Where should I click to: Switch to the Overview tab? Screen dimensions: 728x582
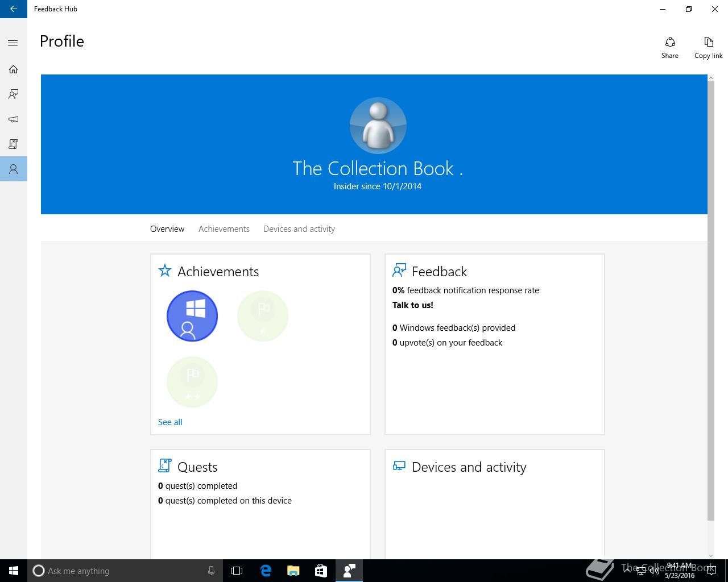coord(167,229)
